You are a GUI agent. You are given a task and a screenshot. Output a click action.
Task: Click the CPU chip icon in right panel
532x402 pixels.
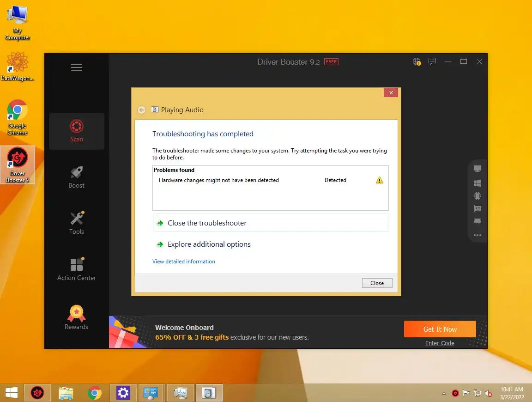click(478, 196)
